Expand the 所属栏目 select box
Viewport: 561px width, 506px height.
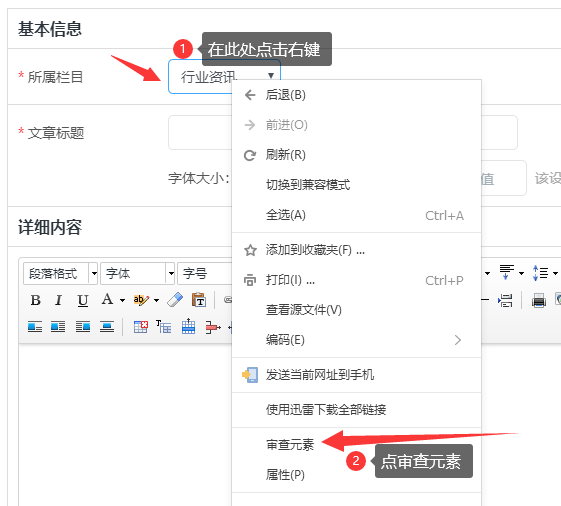click(x=224, y=77)
